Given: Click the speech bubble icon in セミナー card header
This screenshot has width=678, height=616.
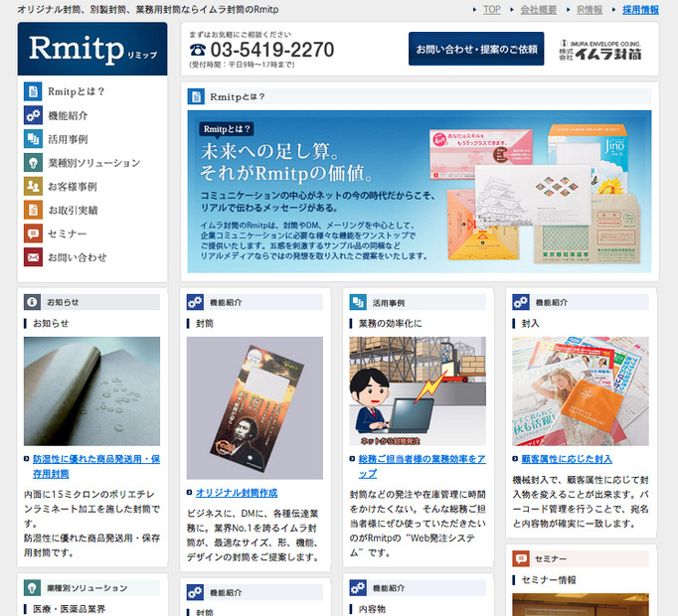Looking at the screenshot, I should [521, 558].
